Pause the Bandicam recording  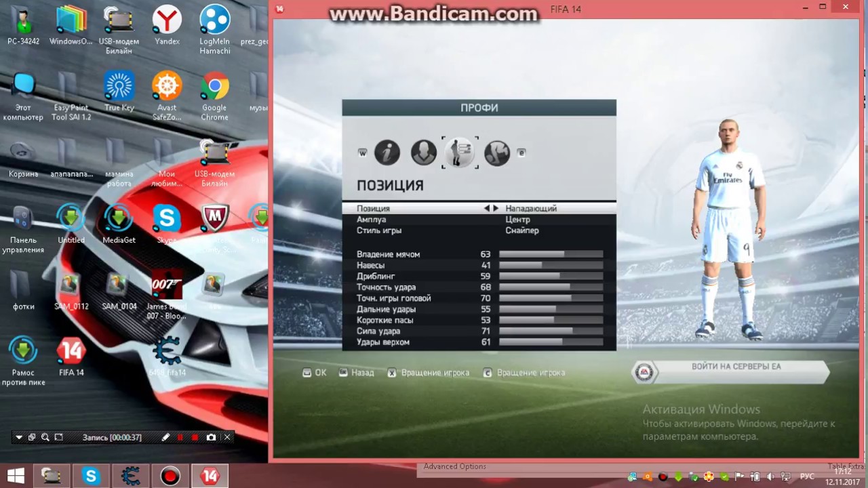coord(180,437)
